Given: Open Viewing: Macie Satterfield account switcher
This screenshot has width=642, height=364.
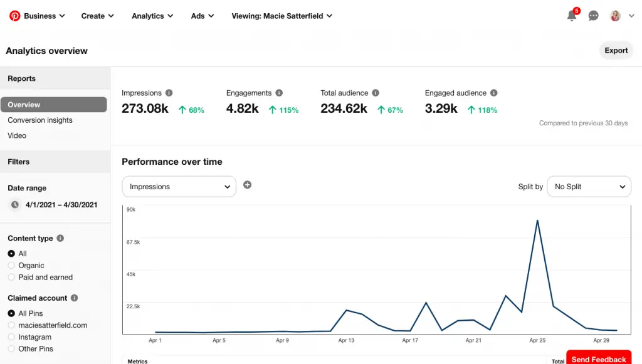Looking at the screenshot, I should pyautogui.click(x=282, y=16).
